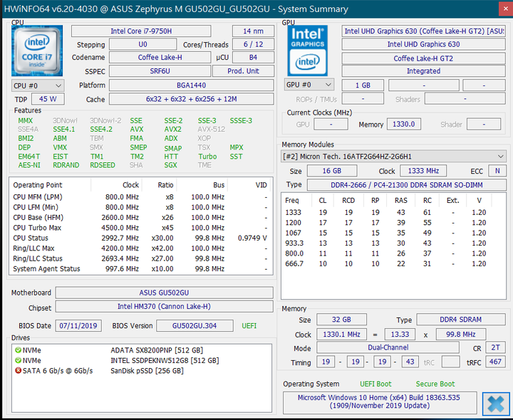
Task: Click the Motherboard ASUS GU502GU field
Action: click(165, 293)
